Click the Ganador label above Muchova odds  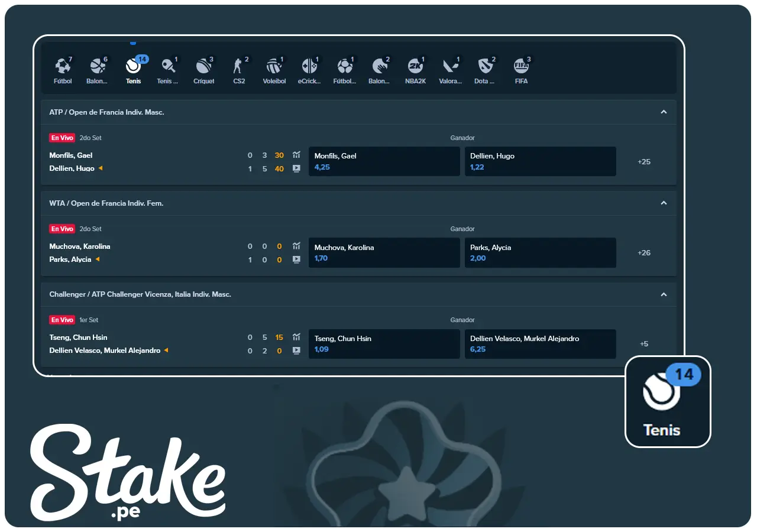coord(462,229)
